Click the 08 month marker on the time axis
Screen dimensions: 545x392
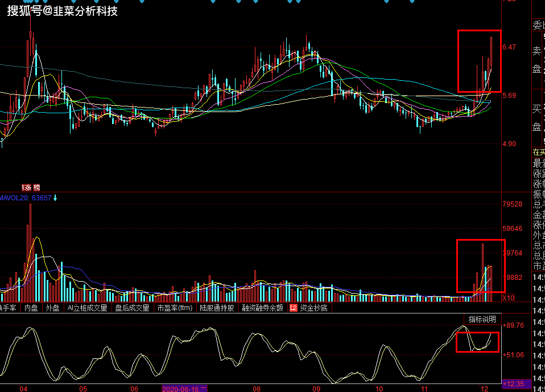coord(257,389)
